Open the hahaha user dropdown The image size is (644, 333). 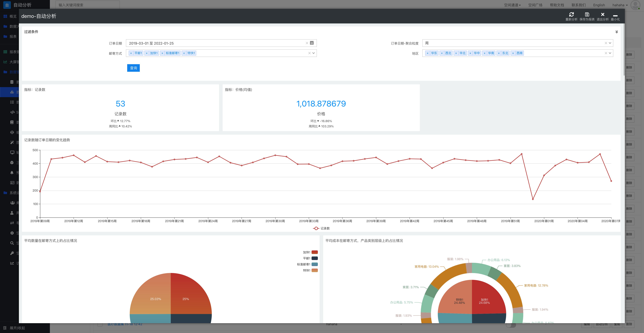[620, 5]
